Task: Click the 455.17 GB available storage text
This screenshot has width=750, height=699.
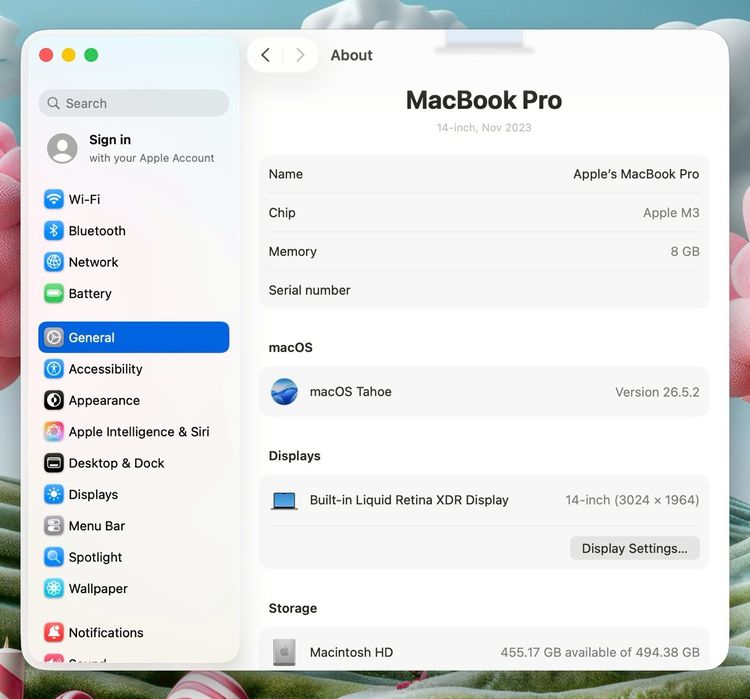Action: (x=600, y=652)
